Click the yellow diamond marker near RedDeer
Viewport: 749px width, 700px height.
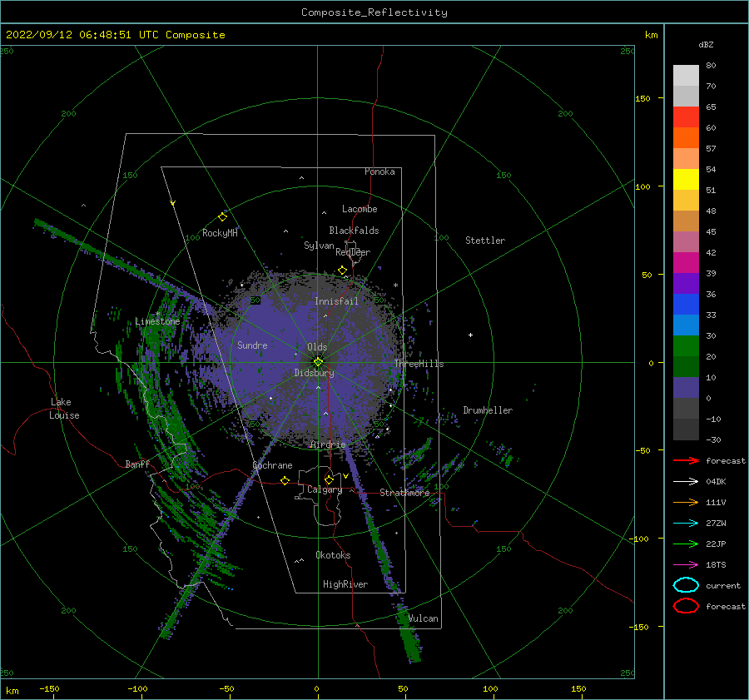point(342,271)
